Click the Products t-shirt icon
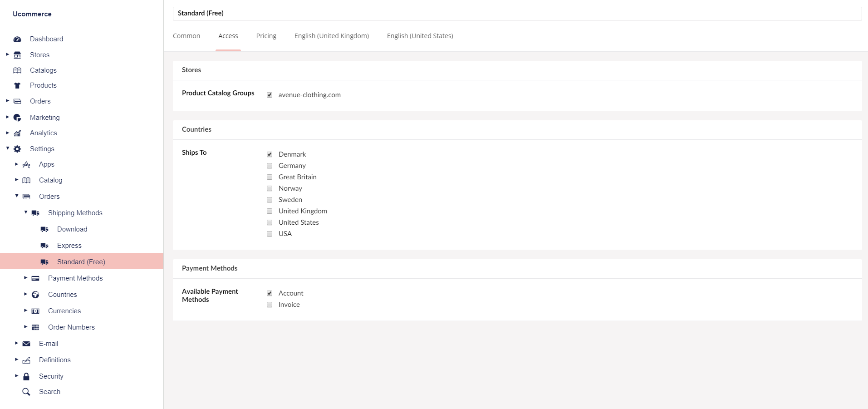The height and width of the screenshot is (409, 868). click(x=17, y=85)
